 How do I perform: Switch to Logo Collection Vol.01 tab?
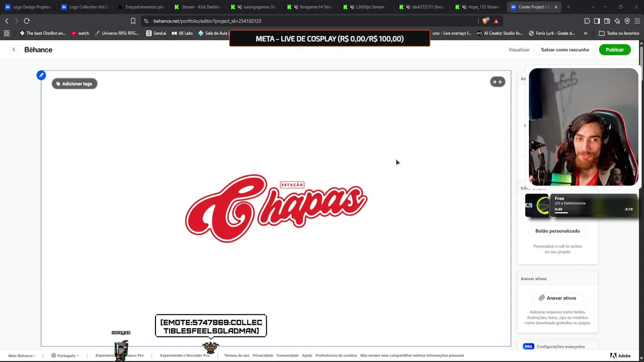click(x=85, y=7)
